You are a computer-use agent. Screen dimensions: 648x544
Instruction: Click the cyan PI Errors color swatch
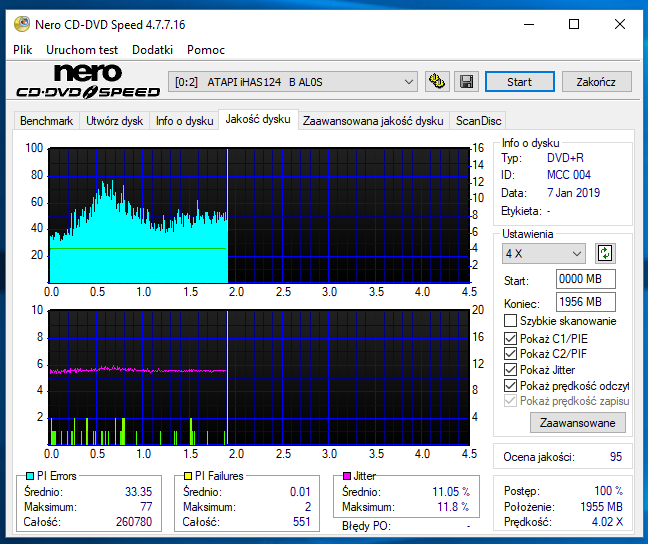tap(30, 476)
